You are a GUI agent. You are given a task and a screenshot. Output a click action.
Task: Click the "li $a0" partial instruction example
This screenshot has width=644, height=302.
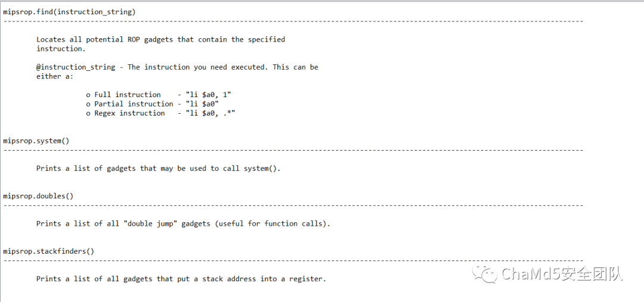click(x=202, y=104)
